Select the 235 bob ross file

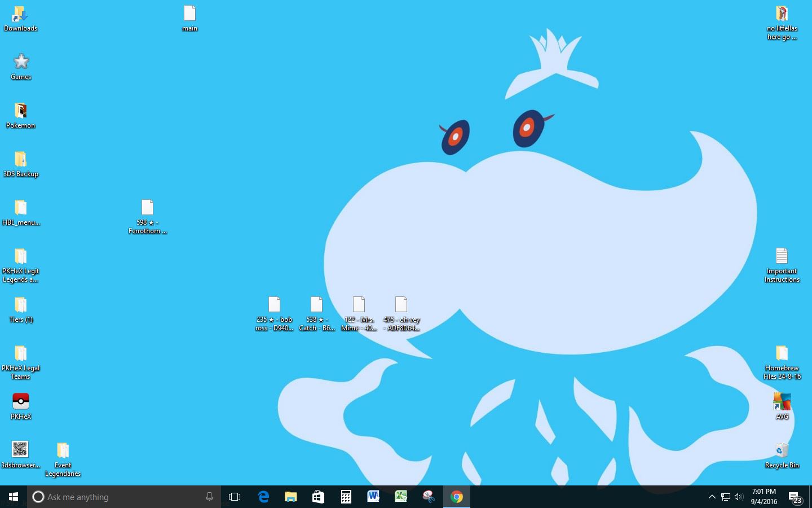tap(274, 314)
